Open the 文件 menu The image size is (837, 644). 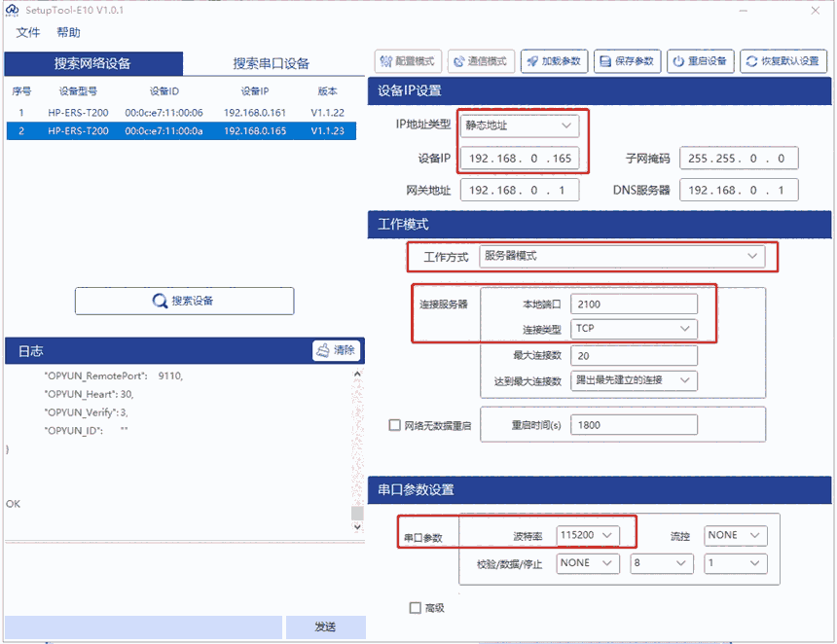click(28, 32)
